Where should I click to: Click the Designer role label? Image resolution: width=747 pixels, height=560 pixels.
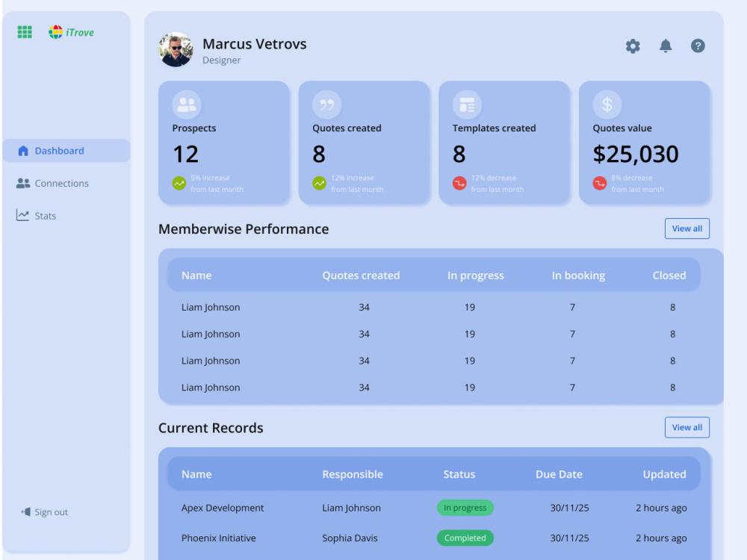pyautogui.click(x=222, y=60)
